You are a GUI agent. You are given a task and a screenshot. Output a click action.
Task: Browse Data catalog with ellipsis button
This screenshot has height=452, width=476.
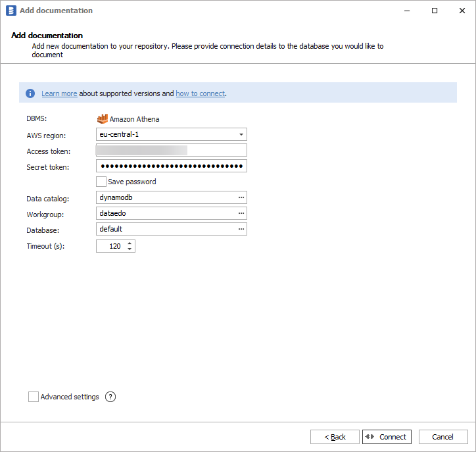[241, 197]
